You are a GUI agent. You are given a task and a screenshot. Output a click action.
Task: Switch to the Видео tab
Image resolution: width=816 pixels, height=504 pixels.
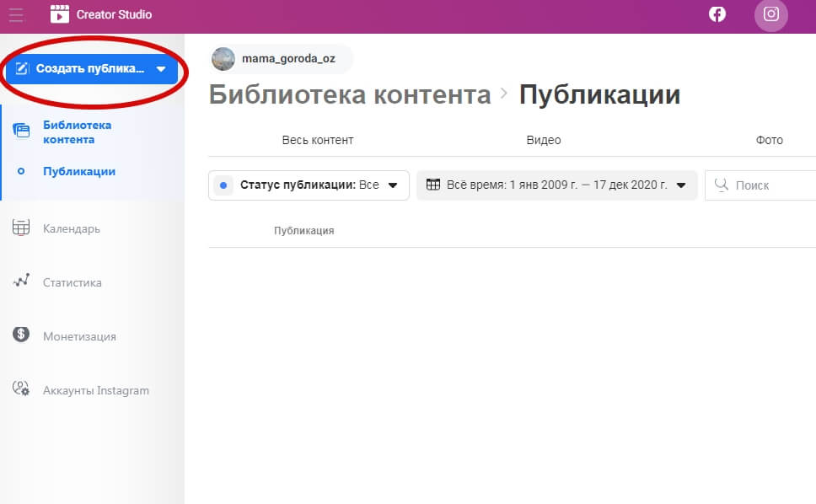click(544, 140)
